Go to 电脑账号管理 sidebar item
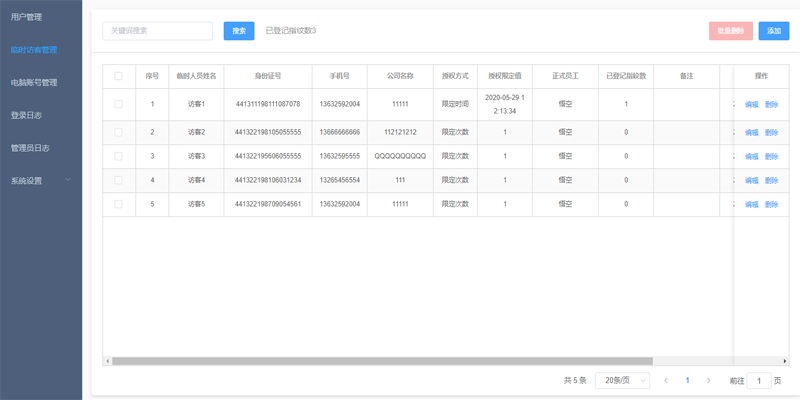 (34, 82)
